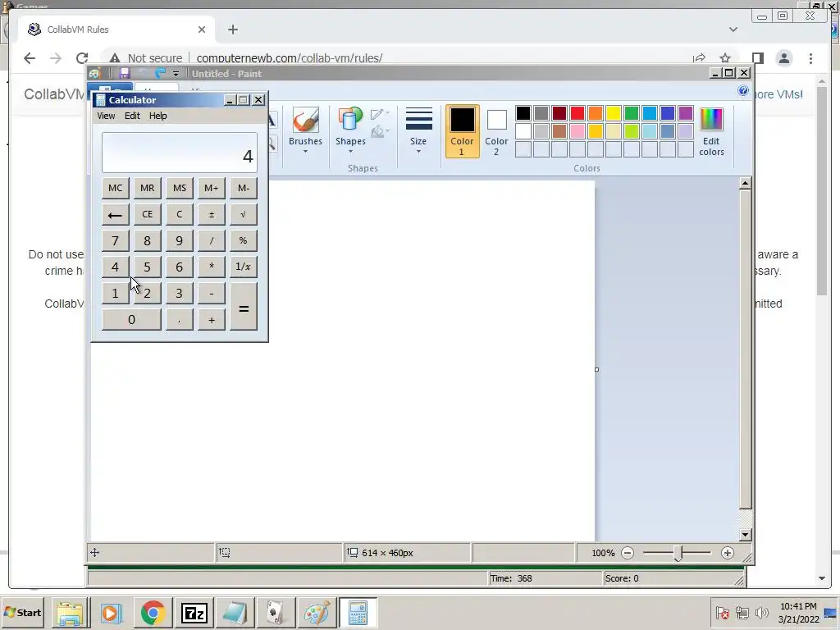Open the Calculator Help menu
This screenshot has width=840, height=630.
[158, 116]
